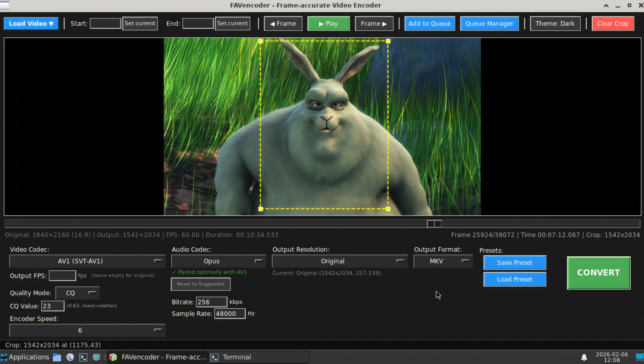Click Load Preset button
Screen dimensions: 644x364
tap(515, 279)
